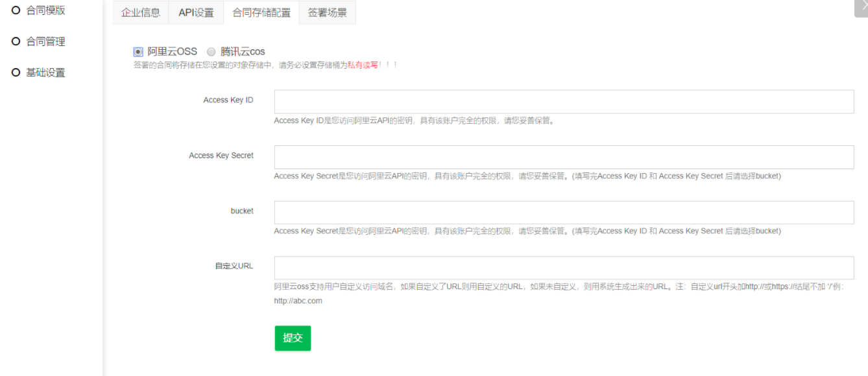Click the Access Key ID input field

(564, 102)
